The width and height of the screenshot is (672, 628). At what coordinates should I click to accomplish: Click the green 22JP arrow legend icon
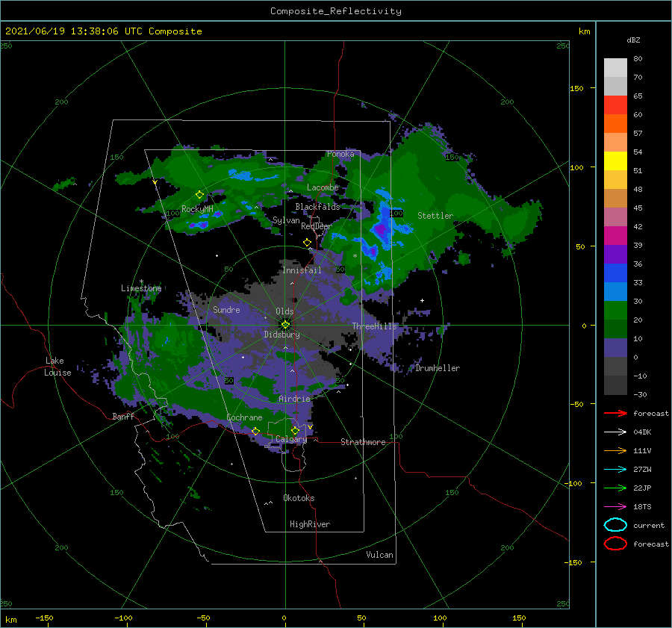tap(615, 488)
